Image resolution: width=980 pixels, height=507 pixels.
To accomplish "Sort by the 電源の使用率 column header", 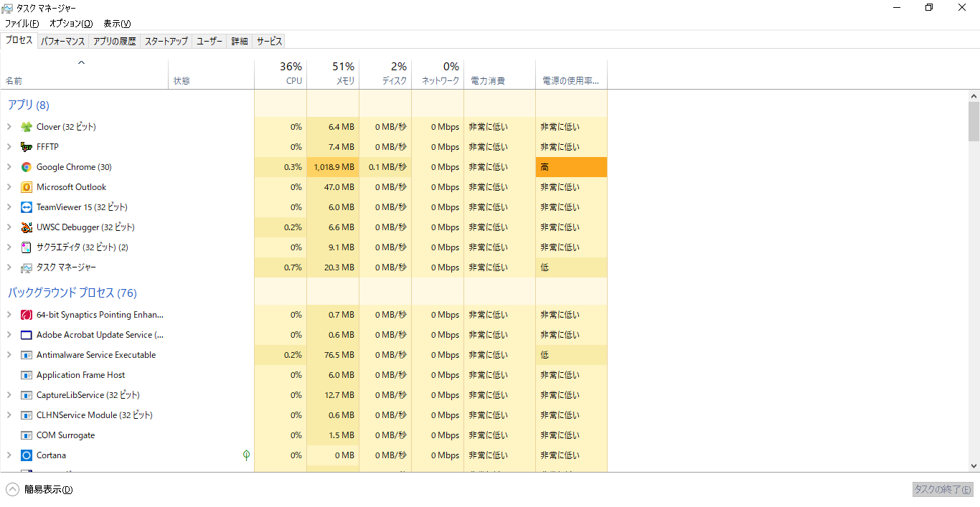I will (571, 74).
